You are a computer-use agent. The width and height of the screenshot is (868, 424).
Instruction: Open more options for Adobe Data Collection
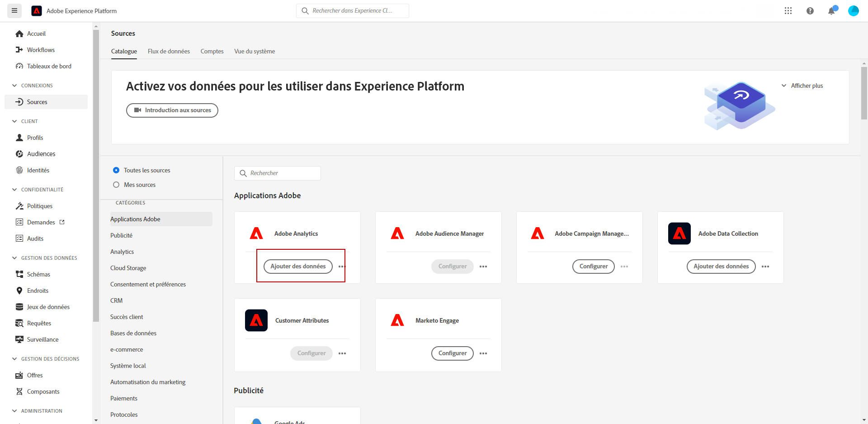(x=765, y=267)
